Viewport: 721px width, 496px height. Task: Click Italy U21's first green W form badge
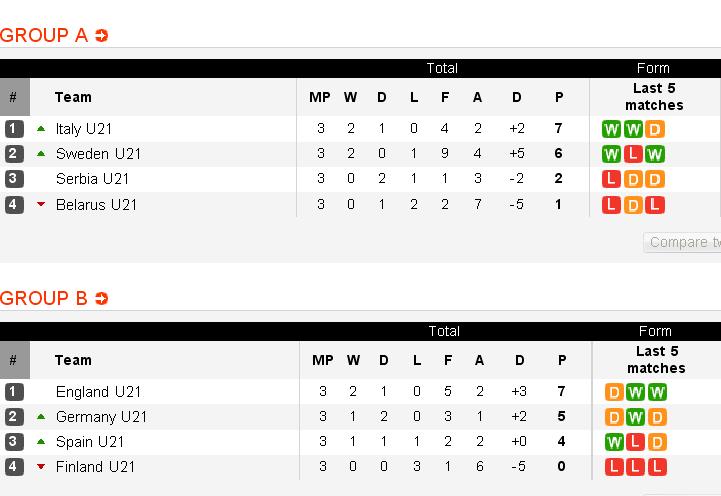(611, 129)
